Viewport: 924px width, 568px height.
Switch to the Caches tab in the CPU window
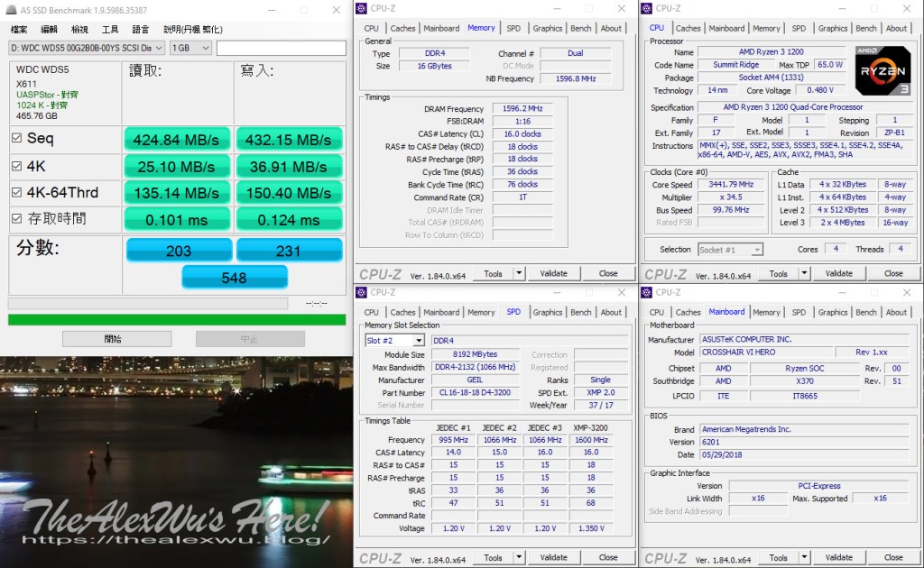[688, 28]
